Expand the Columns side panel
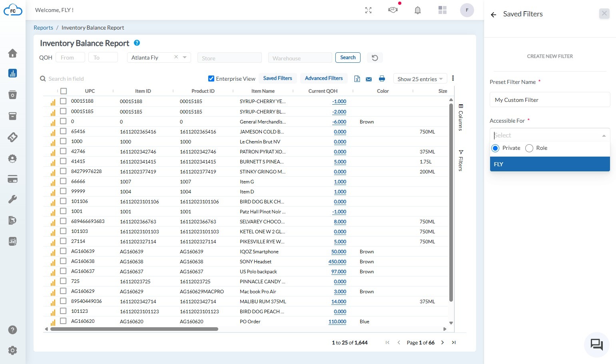This screenshot has height=364, width=616. [461, 117]
